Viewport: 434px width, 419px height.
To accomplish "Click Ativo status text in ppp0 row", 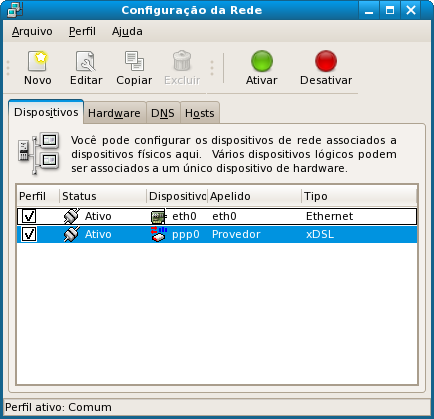I will pos(98,234).
